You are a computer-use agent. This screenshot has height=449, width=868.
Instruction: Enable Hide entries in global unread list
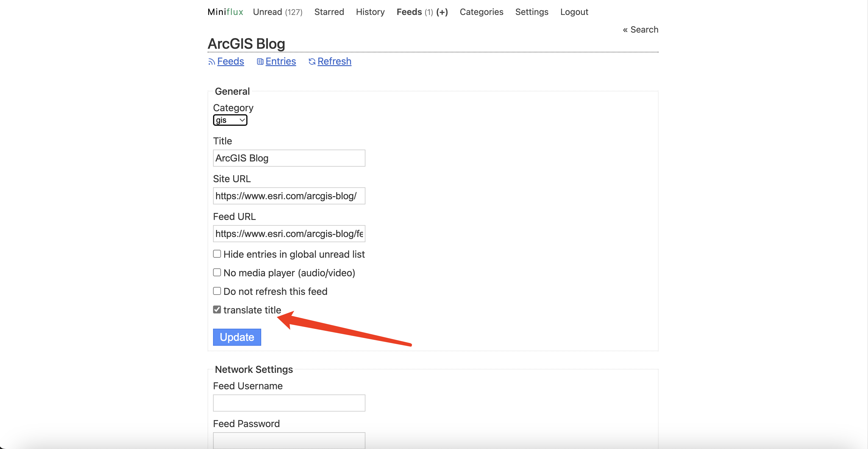click(217, 254)
